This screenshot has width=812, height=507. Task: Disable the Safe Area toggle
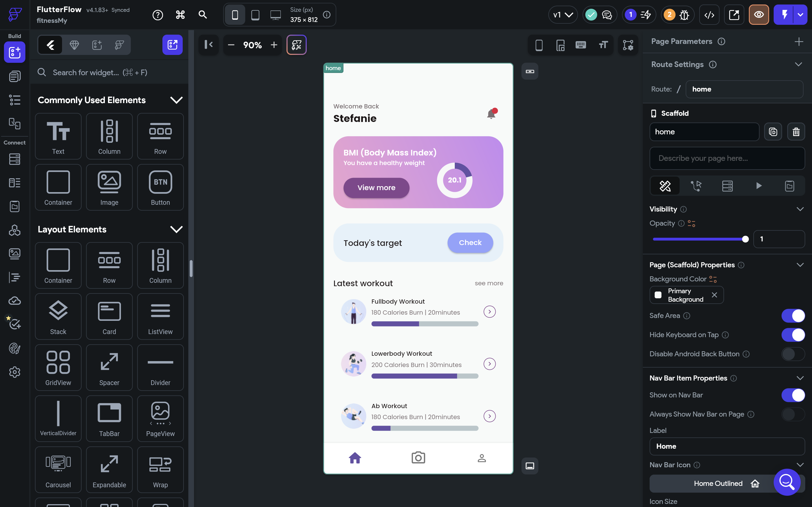click(x=793, y=315)
